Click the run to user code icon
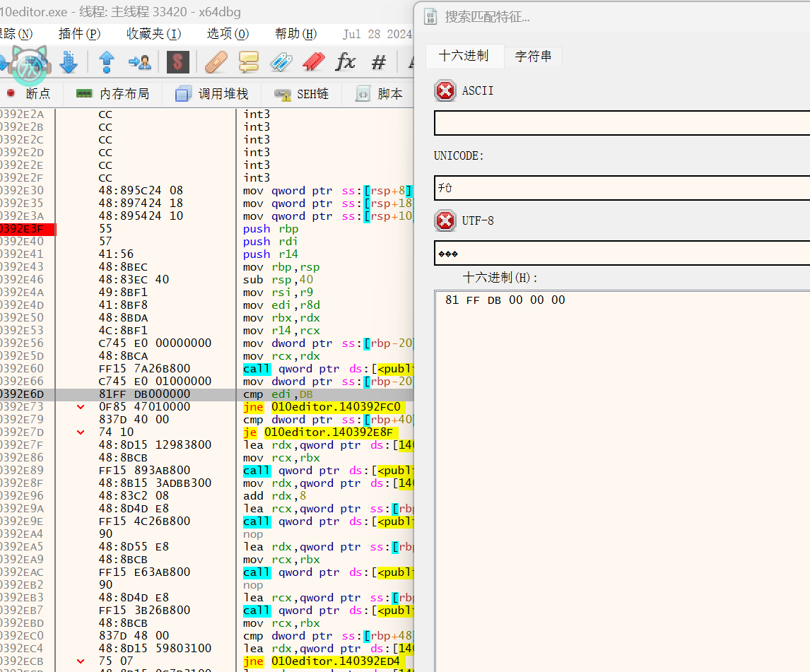Viewport: 810px width, 672px height. pyautogui.click(x=140, y=62)
